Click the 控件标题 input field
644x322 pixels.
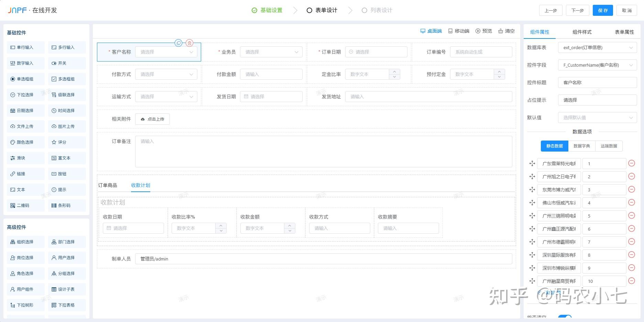(x=598, y=82)
